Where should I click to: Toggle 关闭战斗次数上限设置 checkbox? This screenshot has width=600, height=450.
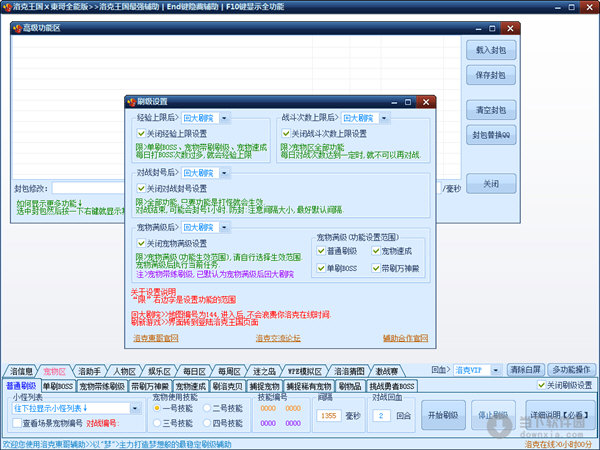(286, 134)
